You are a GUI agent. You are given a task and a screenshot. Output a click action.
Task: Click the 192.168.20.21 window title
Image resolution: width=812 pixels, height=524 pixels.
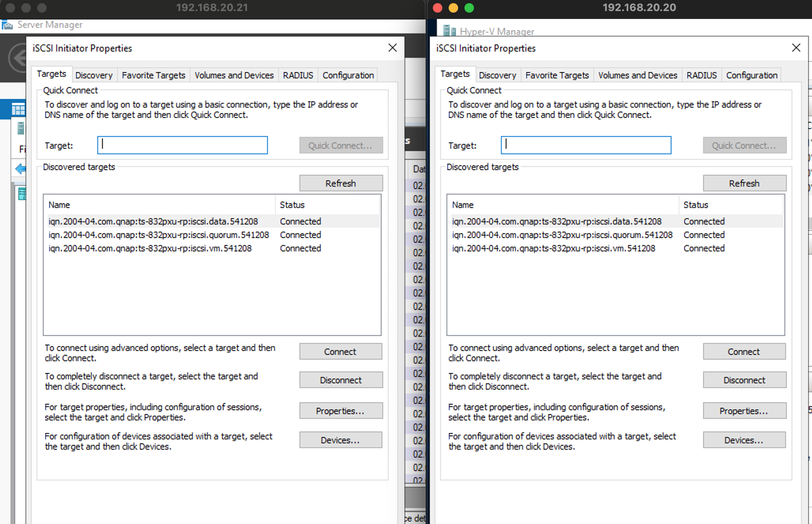[212, 8]
